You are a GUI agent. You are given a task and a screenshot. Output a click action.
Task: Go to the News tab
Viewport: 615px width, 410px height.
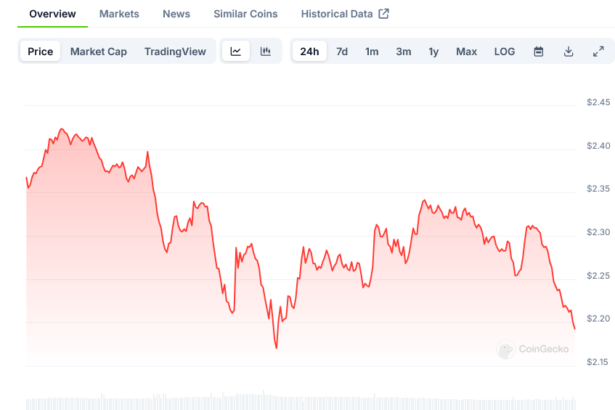[176, 14]
